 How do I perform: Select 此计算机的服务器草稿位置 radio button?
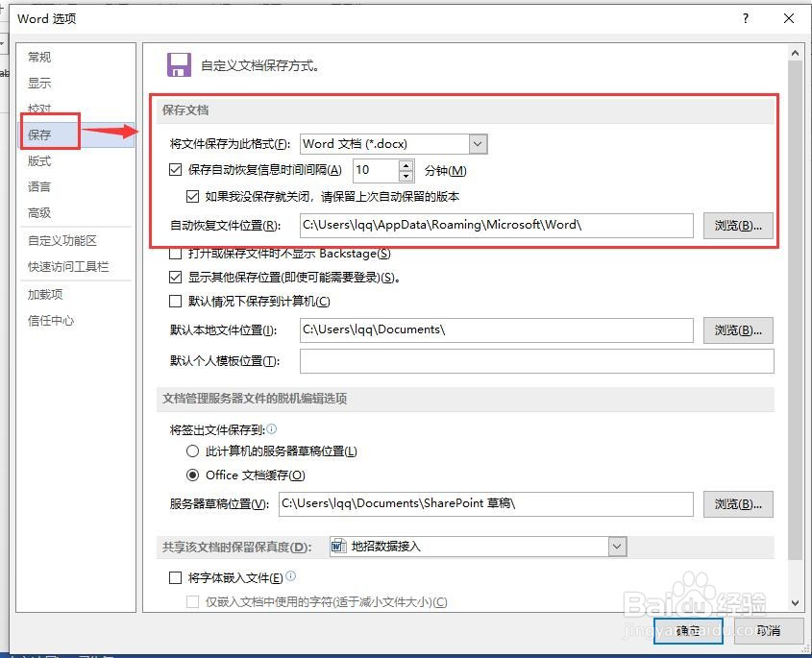click(192, 451)
